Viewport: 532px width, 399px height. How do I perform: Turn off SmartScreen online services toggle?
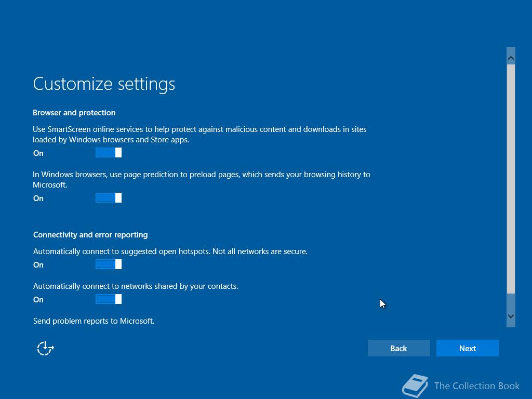(x=109, y=153)
